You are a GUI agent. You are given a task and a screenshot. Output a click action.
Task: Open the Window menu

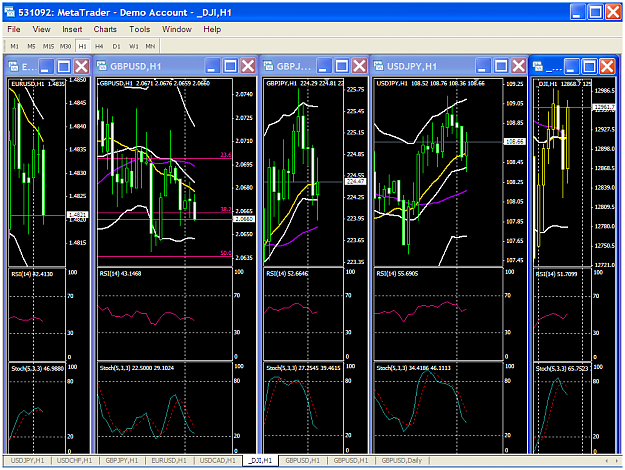tap(177, 29)
